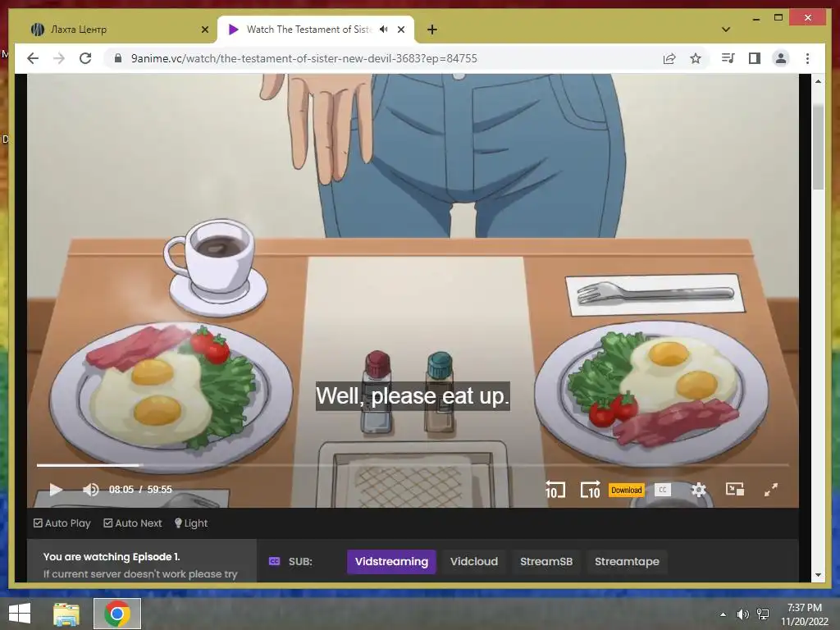Viewport: 840px width, 630px height.
Task: Rewind the video 10 seconds
Action: (555, 489)
